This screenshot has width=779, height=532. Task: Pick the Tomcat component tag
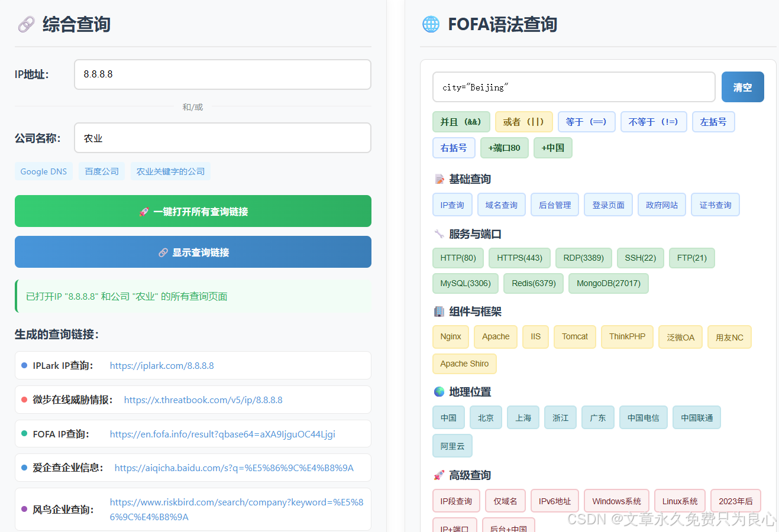(575, 337)
